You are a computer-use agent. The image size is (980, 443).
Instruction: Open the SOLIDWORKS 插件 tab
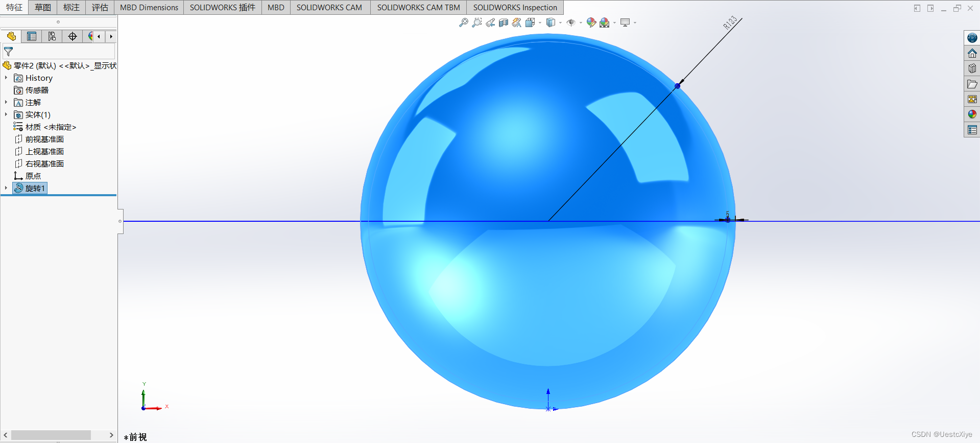[x=223, y=7]
